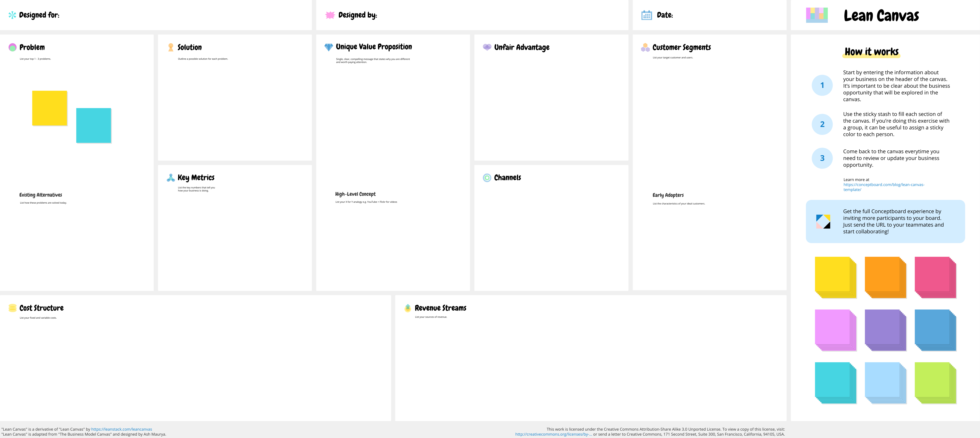This screenshot has width=980, height=438.
Task: Click the Problem section icon
Action: [11, 47]
